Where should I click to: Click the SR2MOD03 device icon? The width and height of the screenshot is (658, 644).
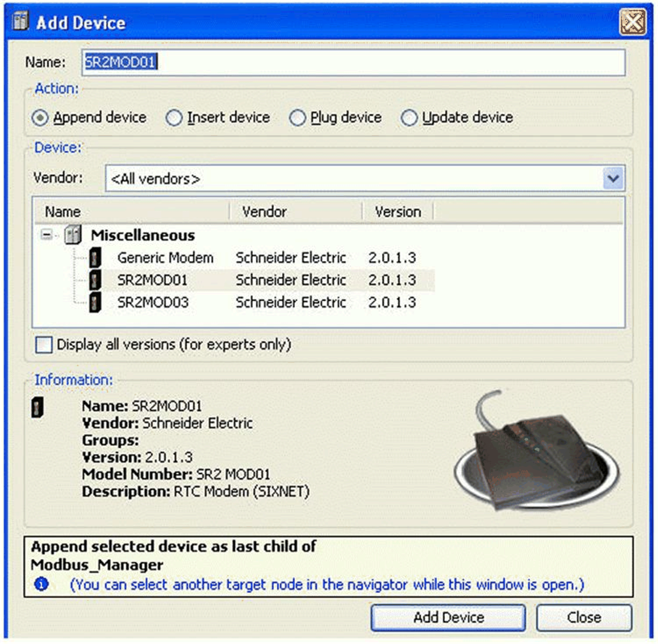(95, 302)
